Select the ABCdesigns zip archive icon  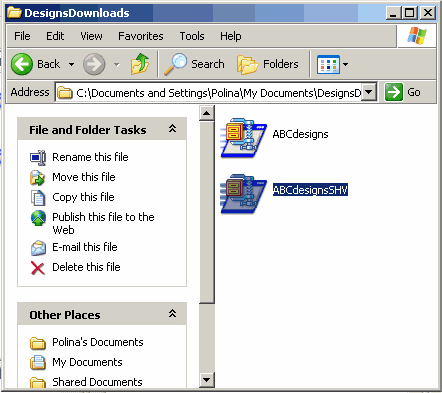(244, 137)
